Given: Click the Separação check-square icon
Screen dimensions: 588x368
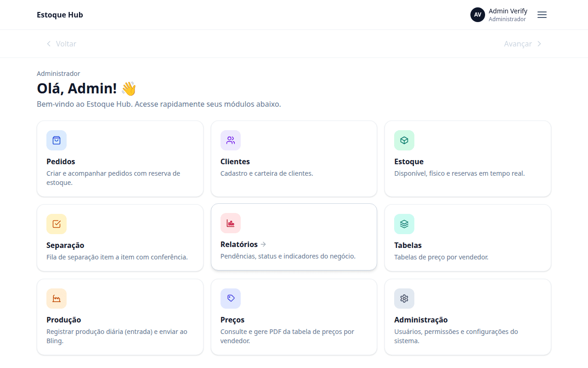Looking at the screenshot, I should coord(57,224).
